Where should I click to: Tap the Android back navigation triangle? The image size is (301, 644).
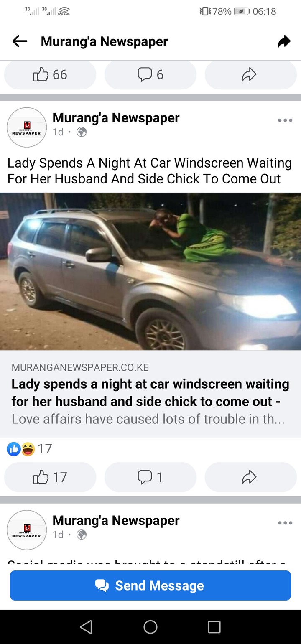pos(86,626)
